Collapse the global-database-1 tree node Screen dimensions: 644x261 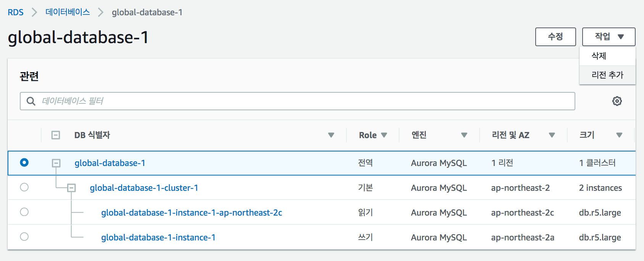click(x=56, y=163)
